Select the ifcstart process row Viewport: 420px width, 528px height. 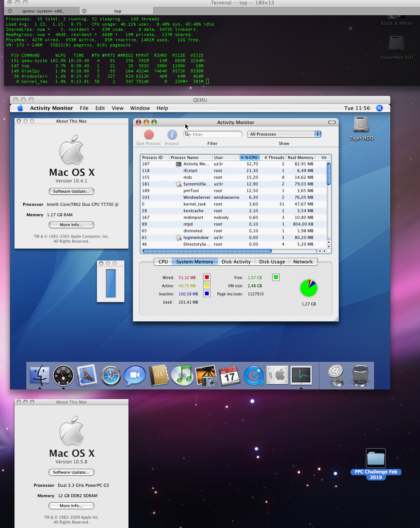(x=234, y=171)
